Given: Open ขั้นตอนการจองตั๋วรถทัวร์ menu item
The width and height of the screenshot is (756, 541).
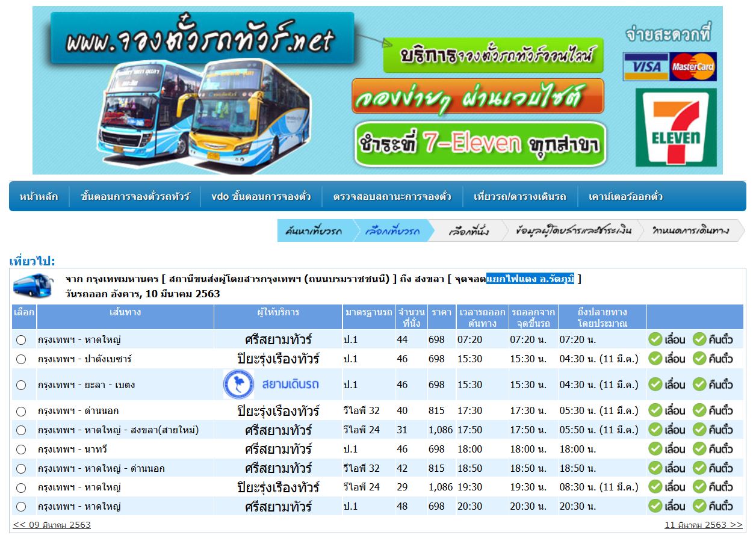Looking at the screenshot, I should (135, 196).
